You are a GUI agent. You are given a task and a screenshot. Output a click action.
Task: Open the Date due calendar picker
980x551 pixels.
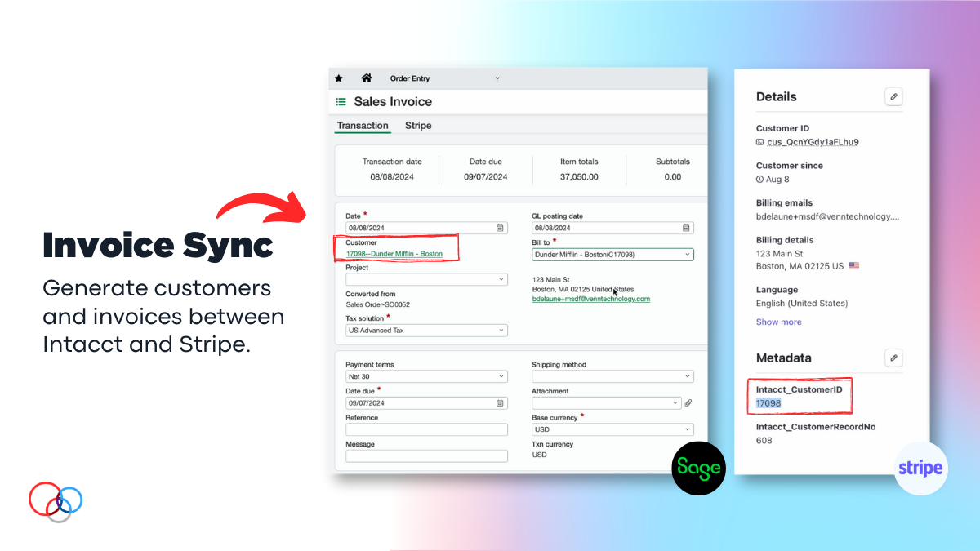[500, 403]
